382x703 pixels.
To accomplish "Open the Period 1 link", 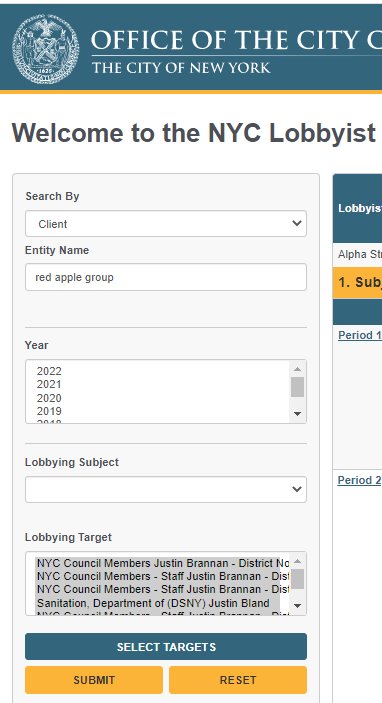I will pyautogui.click(x=360, y=335).
